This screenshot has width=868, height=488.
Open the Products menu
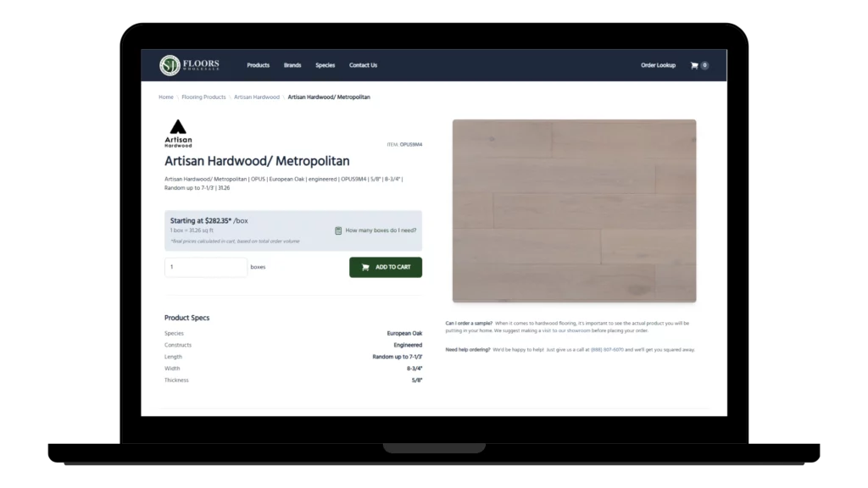pyautogui.click(x=258, y=65)
